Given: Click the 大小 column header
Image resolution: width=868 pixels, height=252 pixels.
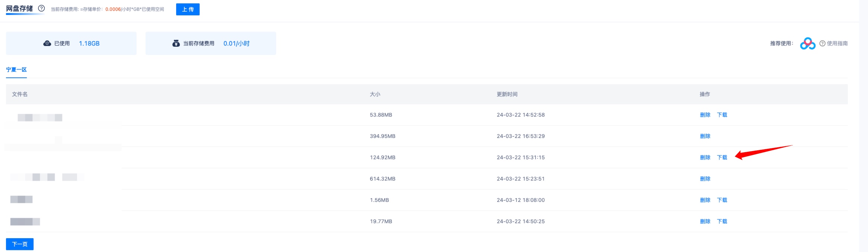Looking at the screenshot, I should (375, 94).
